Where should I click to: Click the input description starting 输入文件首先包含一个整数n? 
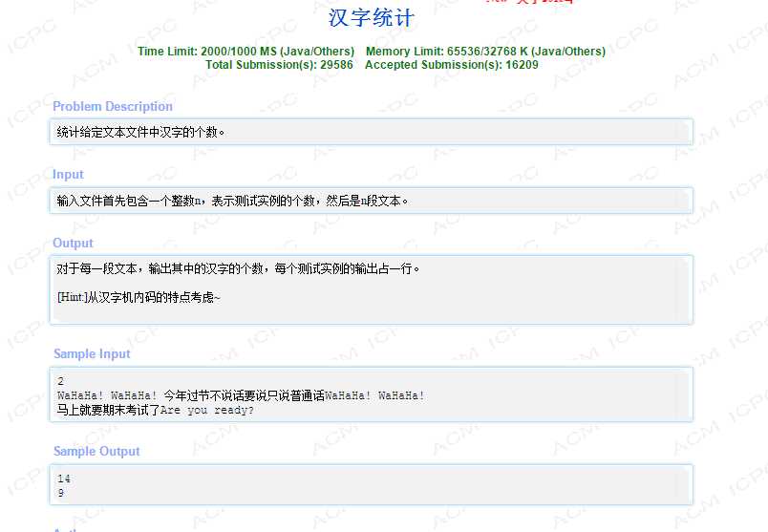point(232,201)
